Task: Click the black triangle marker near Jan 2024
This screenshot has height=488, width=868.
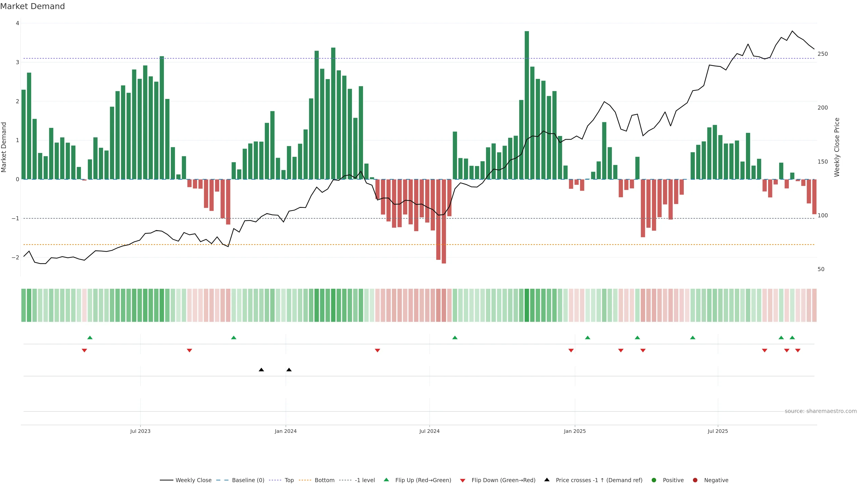Action: (289, 370)
